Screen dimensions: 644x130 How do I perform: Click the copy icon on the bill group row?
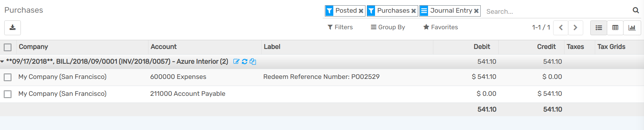click(253, 62)
